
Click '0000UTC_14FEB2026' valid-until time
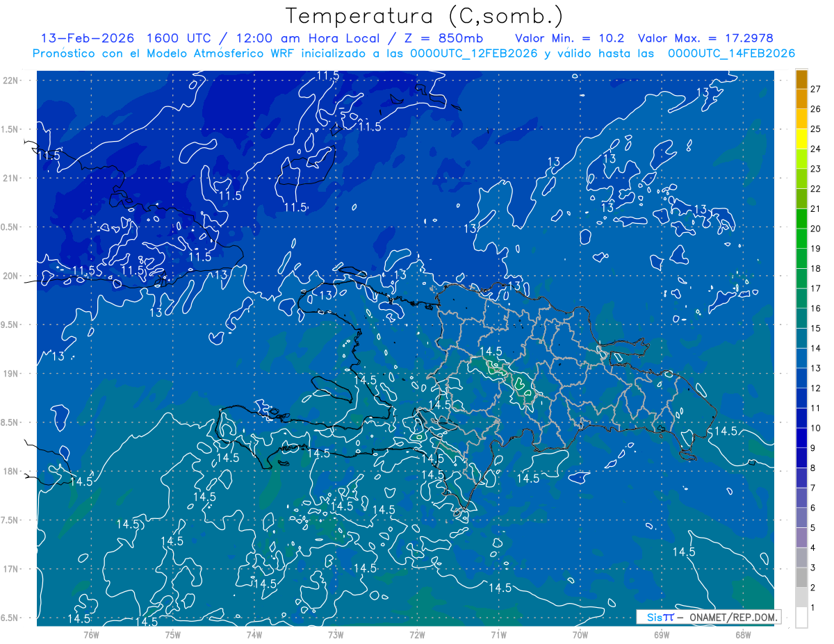[731, 53]
